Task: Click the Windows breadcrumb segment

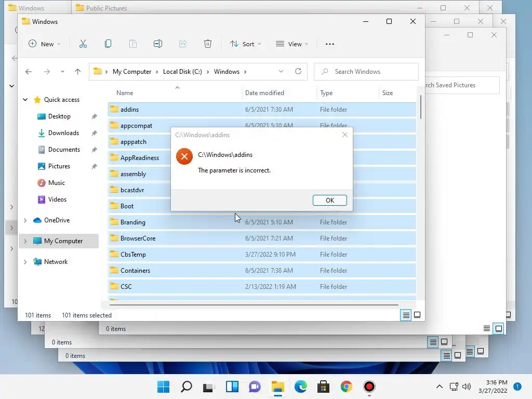Action: (x=227, y=72)
